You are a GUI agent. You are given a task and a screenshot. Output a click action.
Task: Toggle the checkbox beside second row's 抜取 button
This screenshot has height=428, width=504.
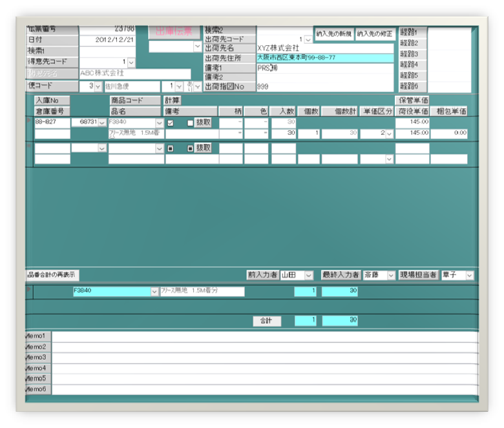pos(190,148)
